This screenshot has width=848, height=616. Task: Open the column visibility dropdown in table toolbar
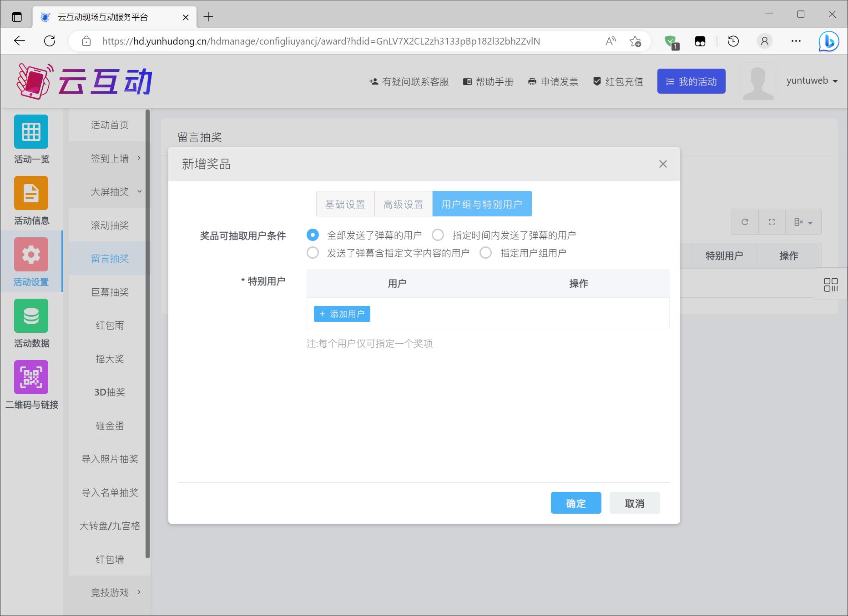click(803, 222)
